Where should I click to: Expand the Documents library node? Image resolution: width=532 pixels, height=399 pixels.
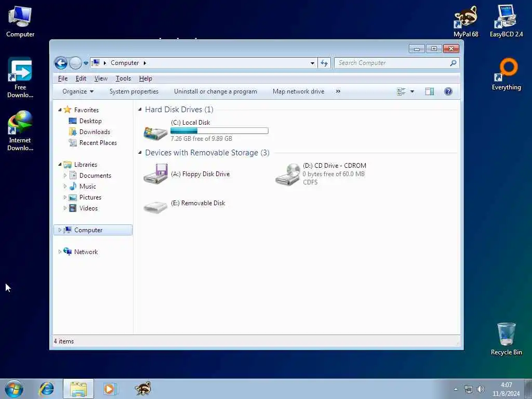(x=65, y=176)
